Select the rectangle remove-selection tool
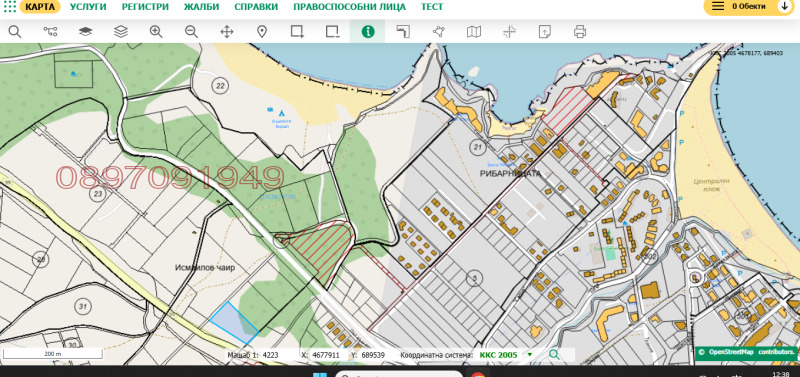This screenshot has width=800, height=377. pyautogui.click(x=333, y=32)
